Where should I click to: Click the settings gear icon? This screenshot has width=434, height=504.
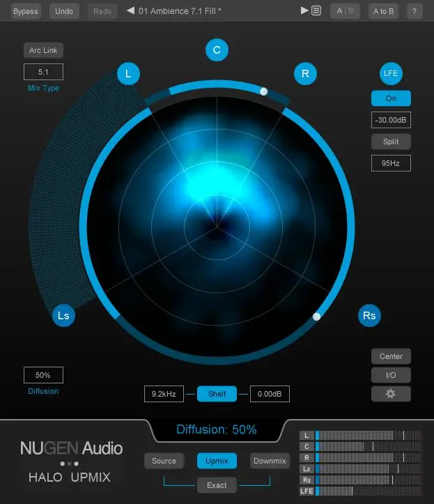coord(391,394)
